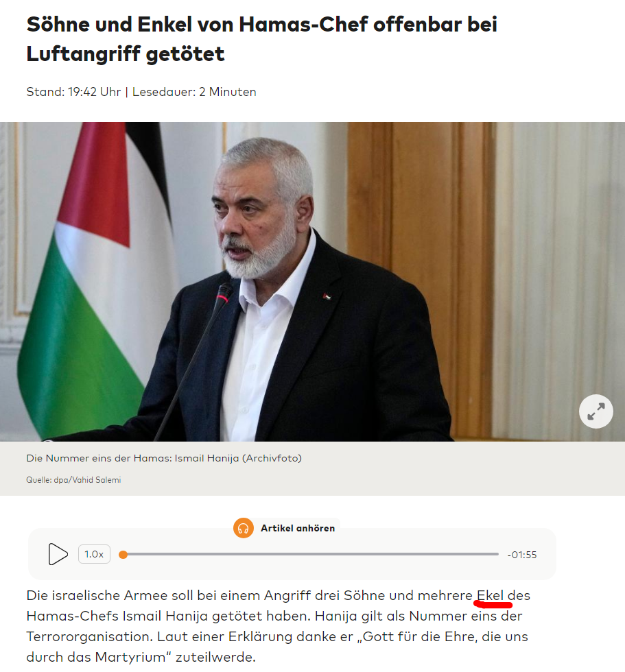This screenshot has height=672, width=625.
Task: Open the photo of Ismail Hanija
Action: coord(313,282)
